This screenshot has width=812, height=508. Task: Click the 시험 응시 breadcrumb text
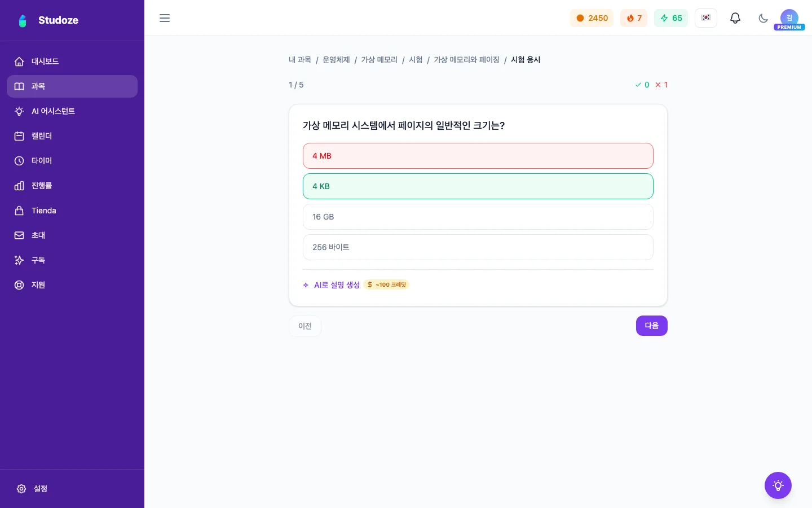526,60
